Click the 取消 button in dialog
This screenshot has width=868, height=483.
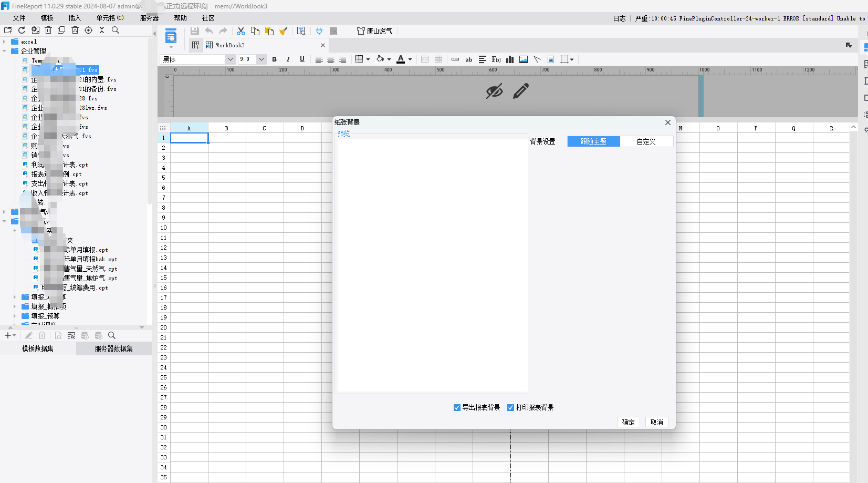point(657,422)
